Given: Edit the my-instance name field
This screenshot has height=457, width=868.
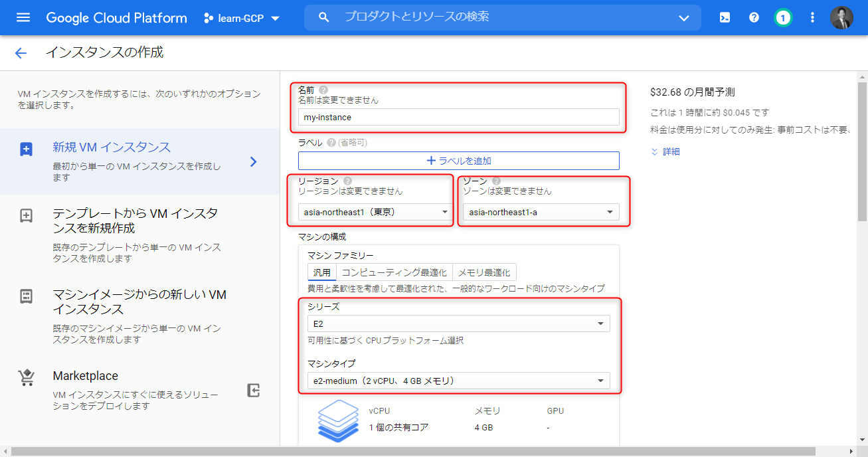Looking at the screenshot, I should tap(459, 117).
